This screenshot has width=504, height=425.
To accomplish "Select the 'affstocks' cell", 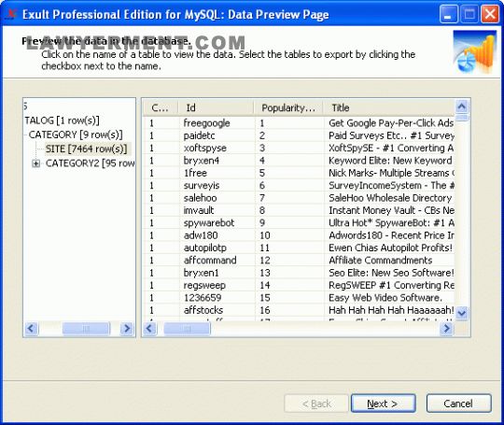I will (x=203, y=310).
